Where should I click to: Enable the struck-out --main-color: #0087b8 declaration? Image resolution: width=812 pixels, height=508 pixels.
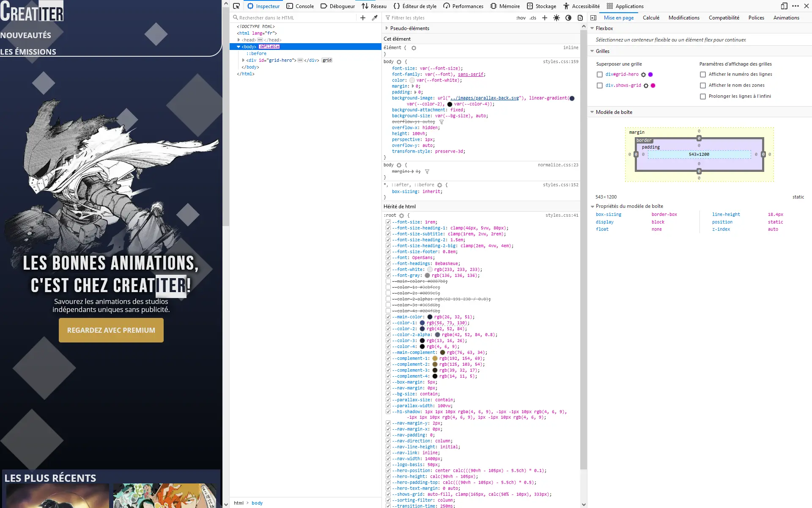coord(388,281)
